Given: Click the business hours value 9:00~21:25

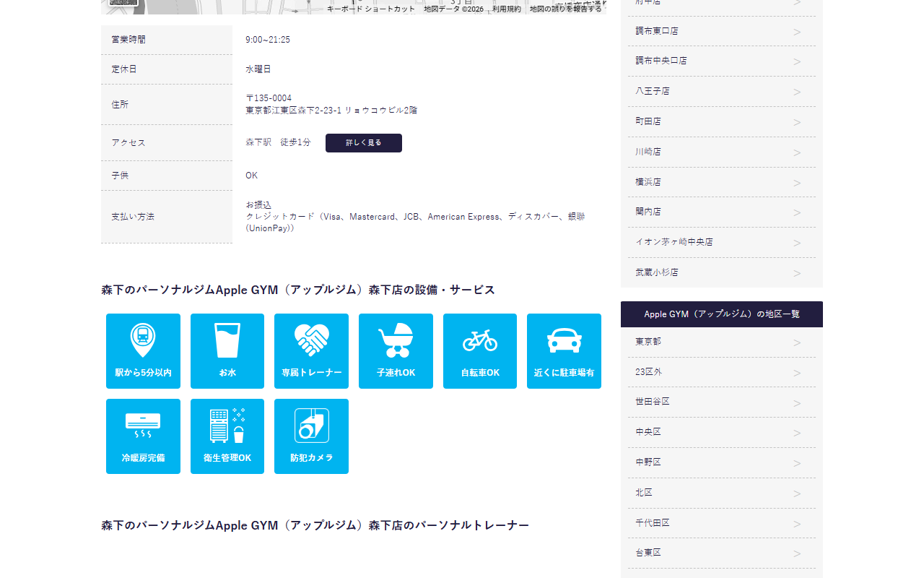Looking at the screenshot, I should (x=268, y=40).
